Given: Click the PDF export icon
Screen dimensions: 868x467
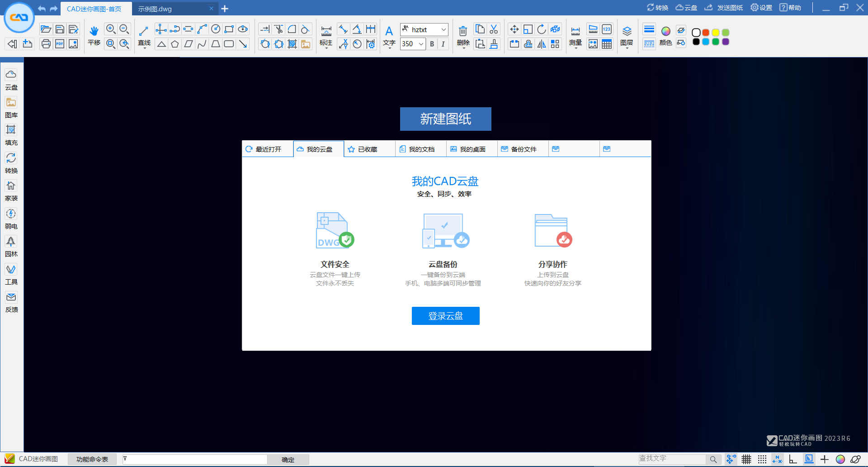Looking at the screenshot, I should point(60,44).
